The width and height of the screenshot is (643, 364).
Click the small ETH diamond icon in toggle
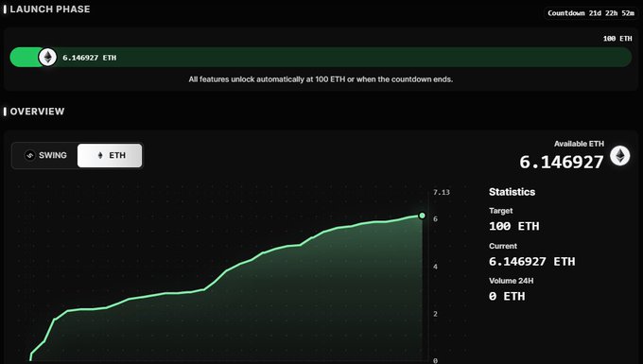[100, 155]
